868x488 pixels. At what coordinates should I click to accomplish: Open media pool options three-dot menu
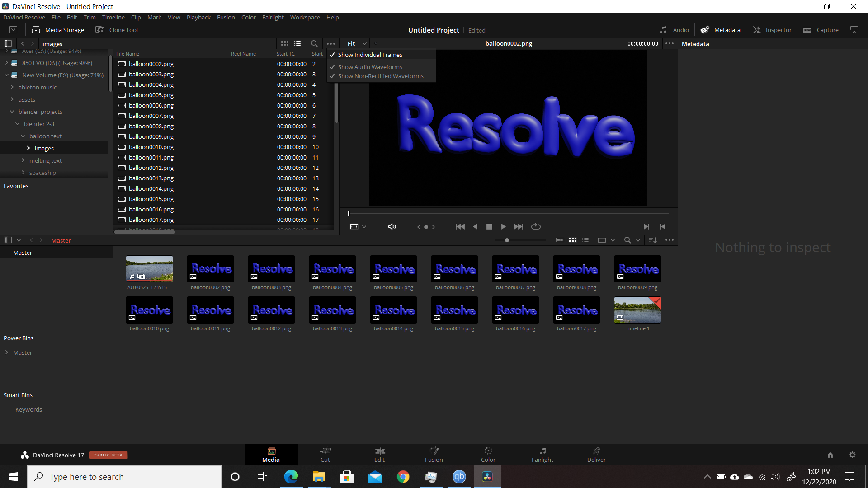[x=670, y=240]
